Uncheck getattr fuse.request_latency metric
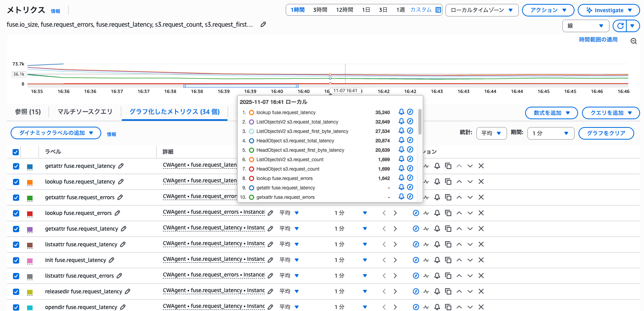This screenshot has height=311, width=644. pyautogui.click(x=16, y=166)
